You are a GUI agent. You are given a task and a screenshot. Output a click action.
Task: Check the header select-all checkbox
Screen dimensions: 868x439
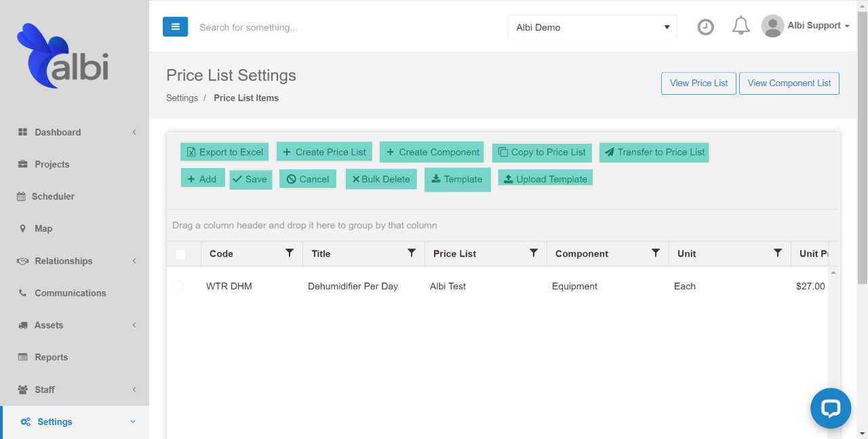pyautogui.click(x=180, y=253)
